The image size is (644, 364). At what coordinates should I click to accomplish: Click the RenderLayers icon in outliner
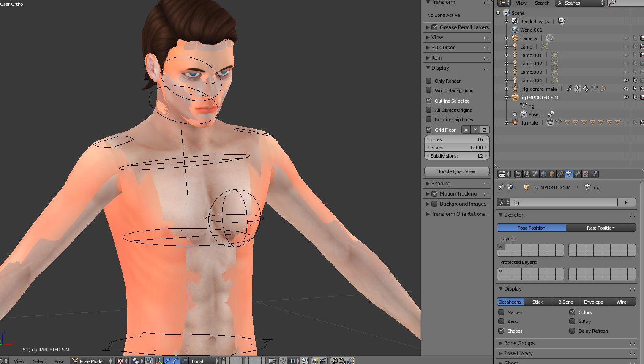pyautogui.click(x=515, y=21)
